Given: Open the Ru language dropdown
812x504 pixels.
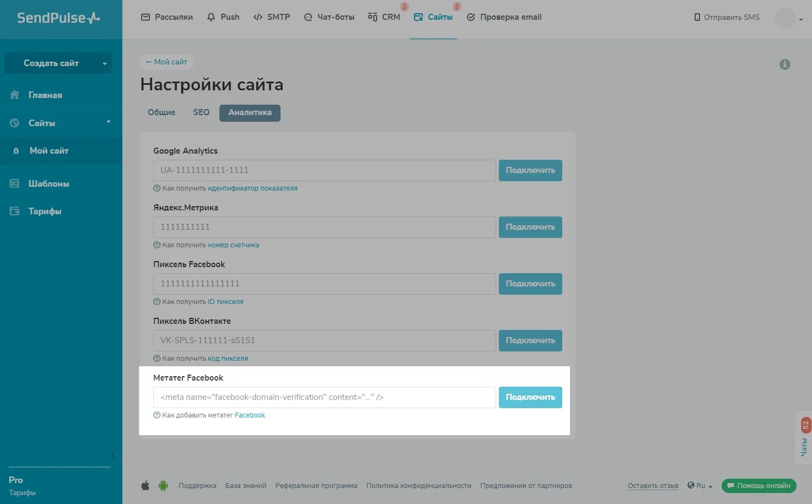Looking at the screenshot, I should [700, 486].
